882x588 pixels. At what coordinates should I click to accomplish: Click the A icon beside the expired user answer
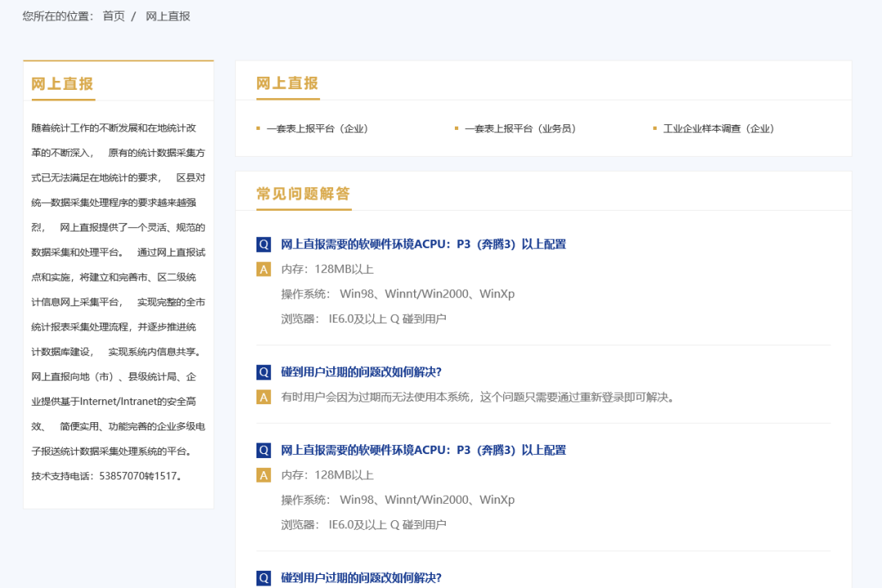262,395
